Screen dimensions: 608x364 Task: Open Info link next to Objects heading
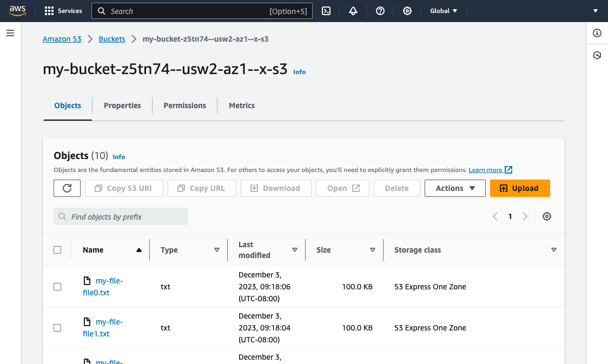click(118, 157)
